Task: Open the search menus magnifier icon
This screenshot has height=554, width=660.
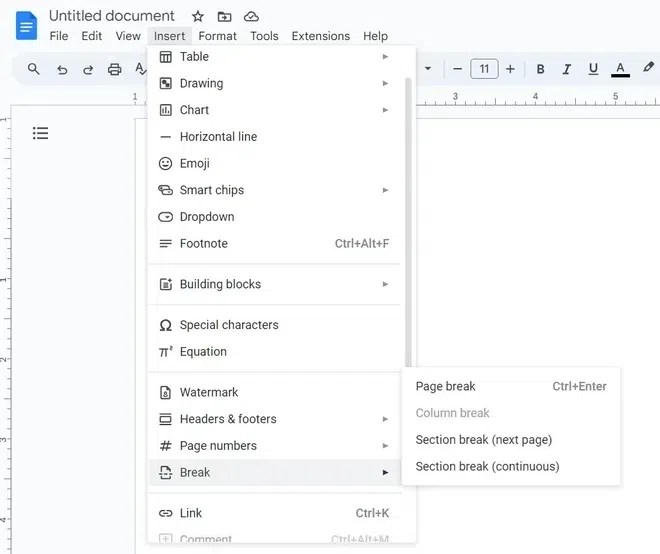Action: [x=34, y=69]
